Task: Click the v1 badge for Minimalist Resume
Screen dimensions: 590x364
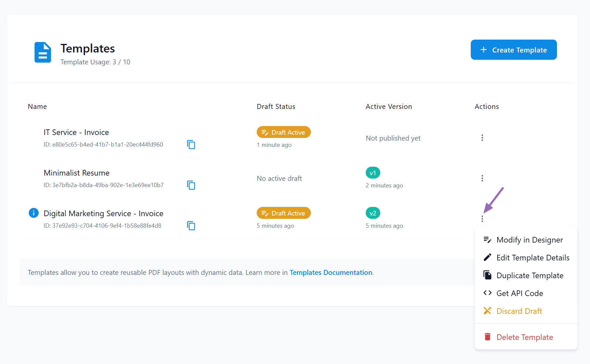Action: 373,172
